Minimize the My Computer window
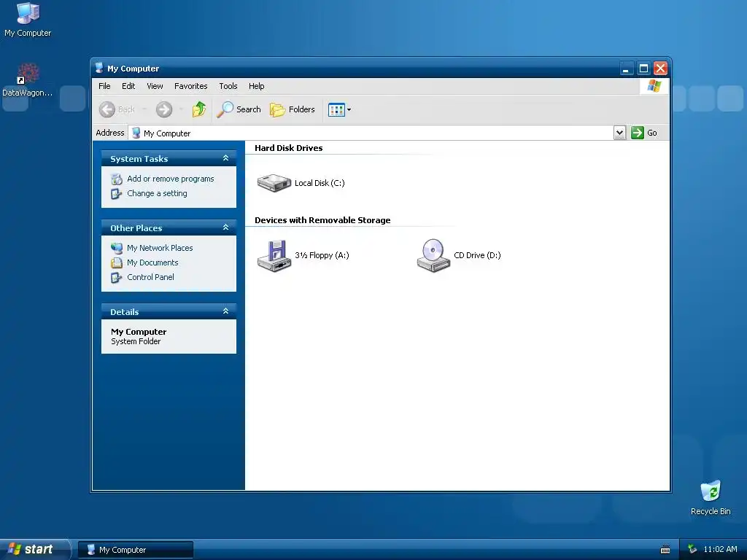This screenshot has width=747, height=560. [626, 69]
